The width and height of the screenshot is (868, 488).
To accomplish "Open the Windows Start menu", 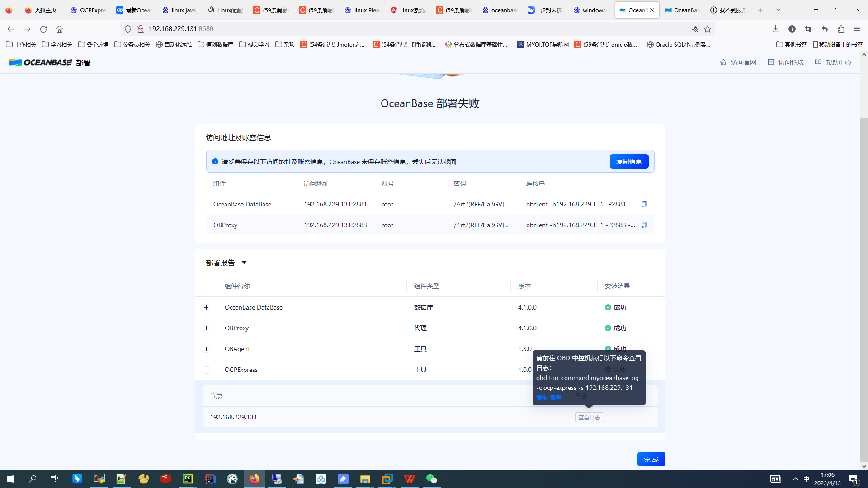I will tap(11, 479).
